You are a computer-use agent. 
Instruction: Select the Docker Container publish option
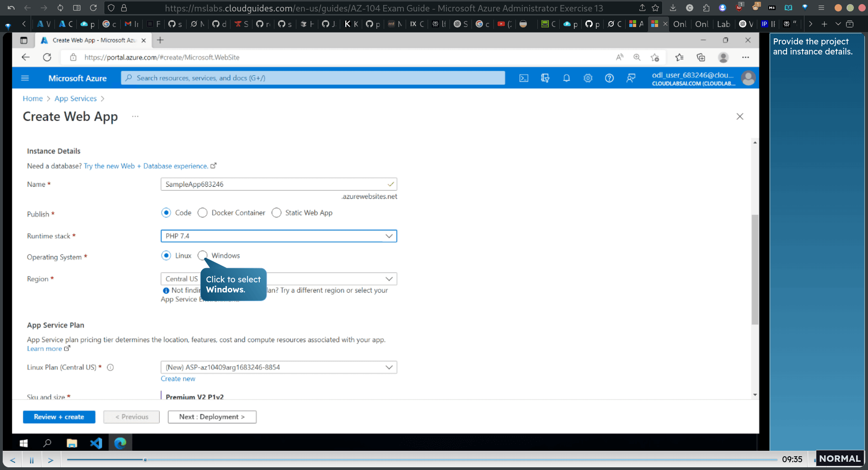[203, 213]
